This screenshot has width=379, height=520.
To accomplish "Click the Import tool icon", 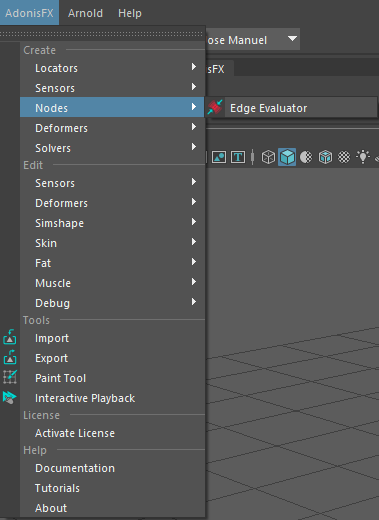I will [x=10, y=337].
